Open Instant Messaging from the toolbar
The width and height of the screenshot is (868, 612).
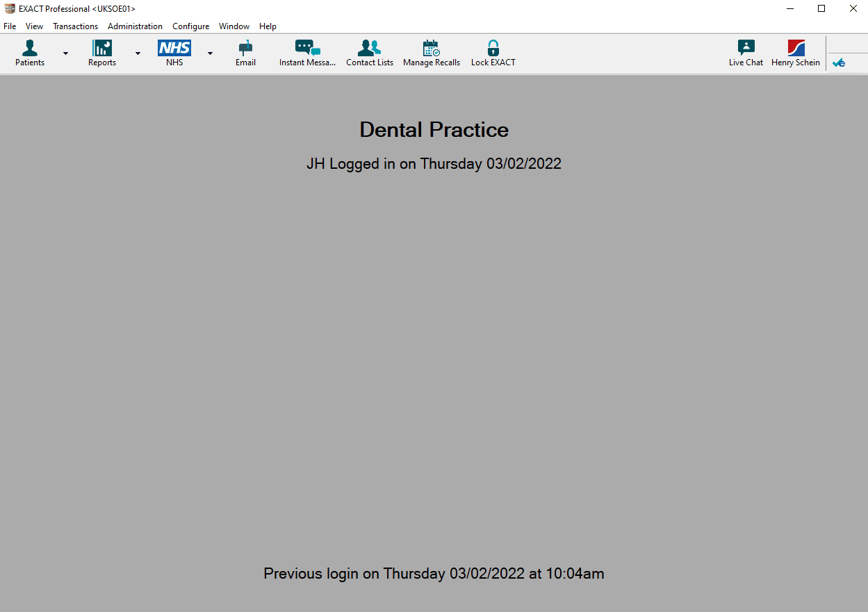tap(308, 53)
